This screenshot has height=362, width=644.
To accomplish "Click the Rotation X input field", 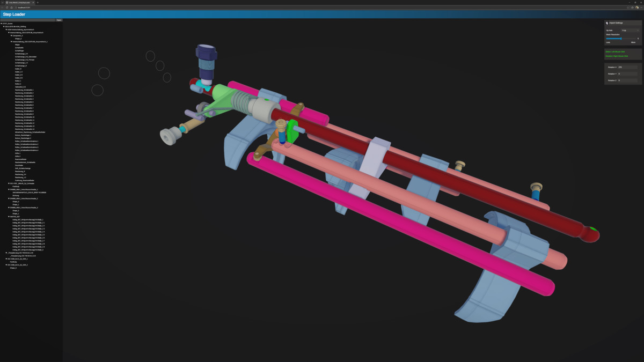I will point(628,67).
